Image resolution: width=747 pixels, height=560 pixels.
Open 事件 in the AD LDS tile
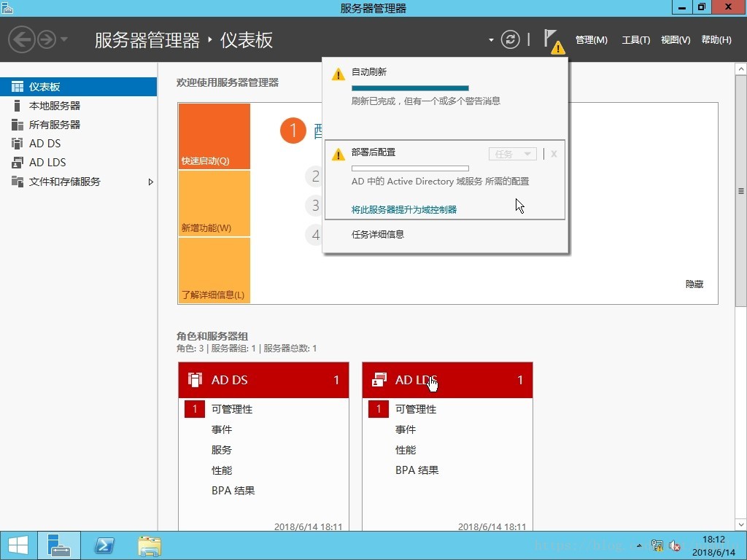pyautogui.click(x=406, y=429)
